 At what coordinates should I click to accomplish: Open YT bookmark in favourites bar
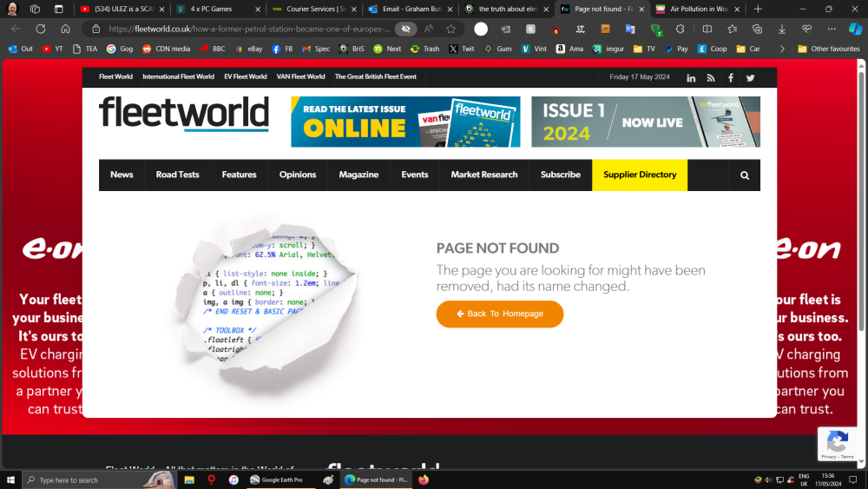(53, 49)
